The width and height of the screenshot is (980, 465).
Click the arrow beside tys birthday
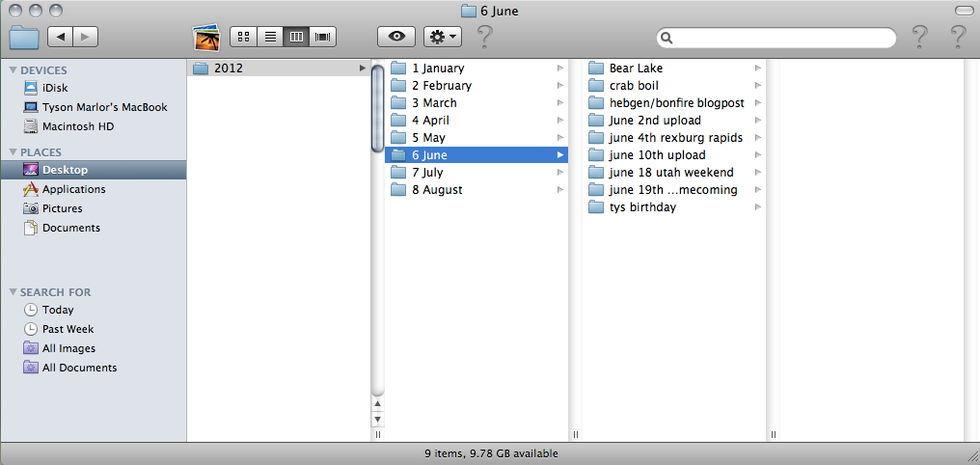click(x=758, y=206)
